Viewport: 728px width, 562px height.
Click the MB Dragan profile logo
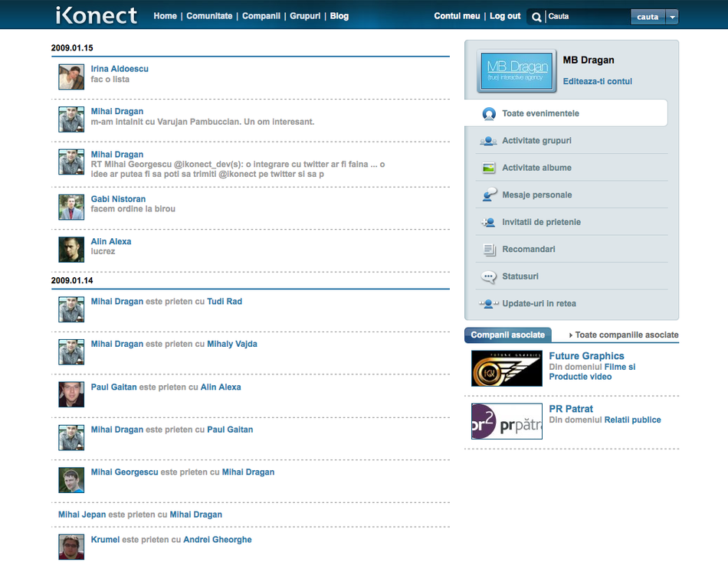tap(516, 71)
